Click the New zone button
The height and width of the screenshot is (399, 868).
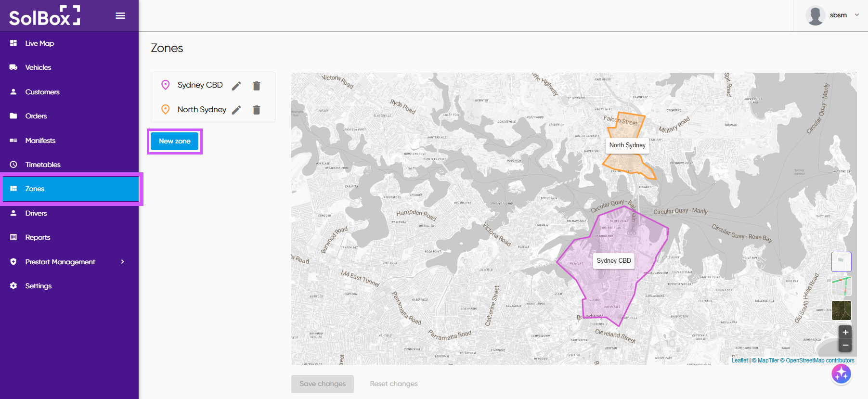[x=175, y=141]
